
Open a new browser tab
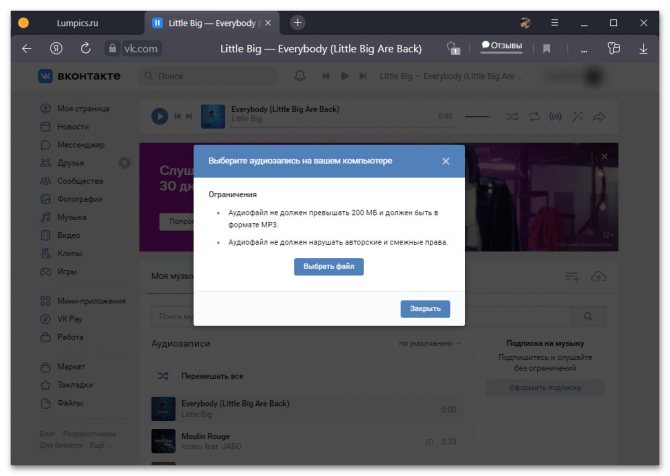(298, 23)
